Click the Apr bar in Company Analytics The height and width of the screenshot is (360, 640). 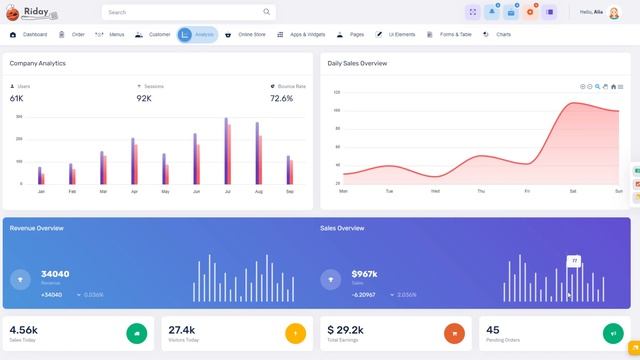[x=134, y=161]
